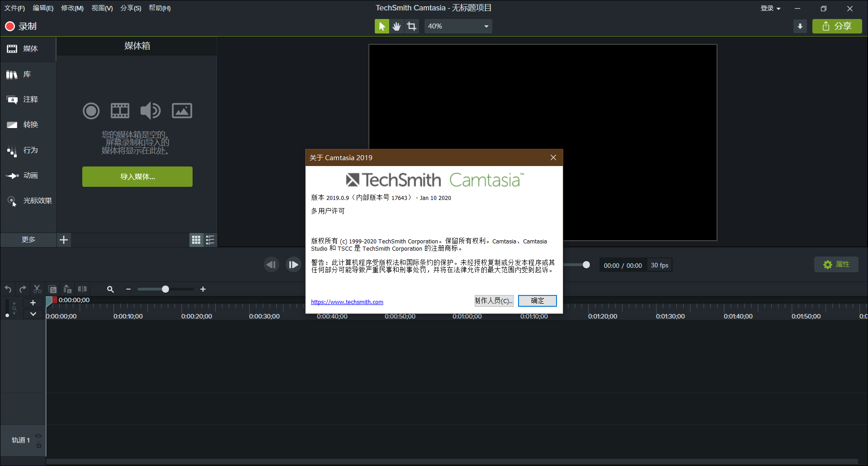
Task: Toggle the lock on 轨道 1
Action: pos(39,445)
